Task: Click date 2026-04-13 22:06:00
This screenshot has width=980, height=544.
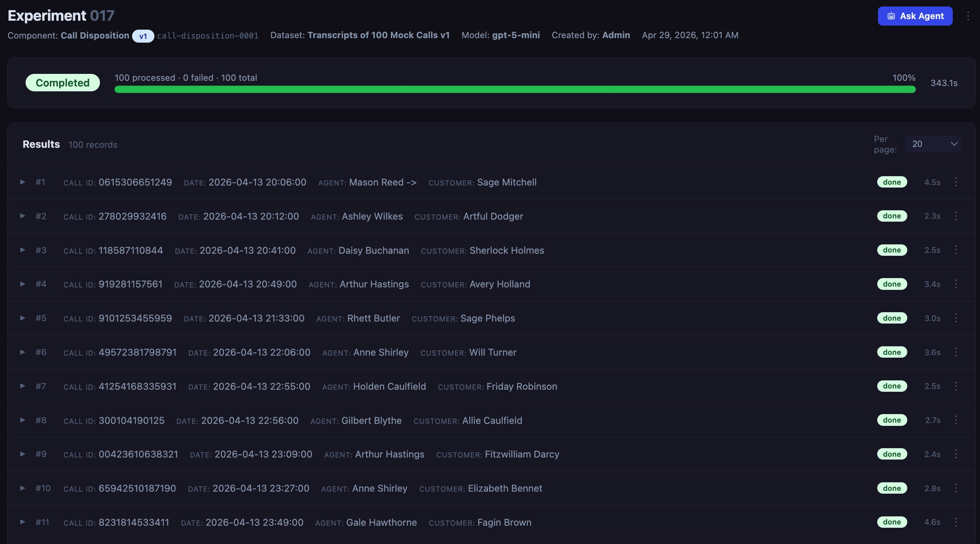Action: [x=262, y=352]
